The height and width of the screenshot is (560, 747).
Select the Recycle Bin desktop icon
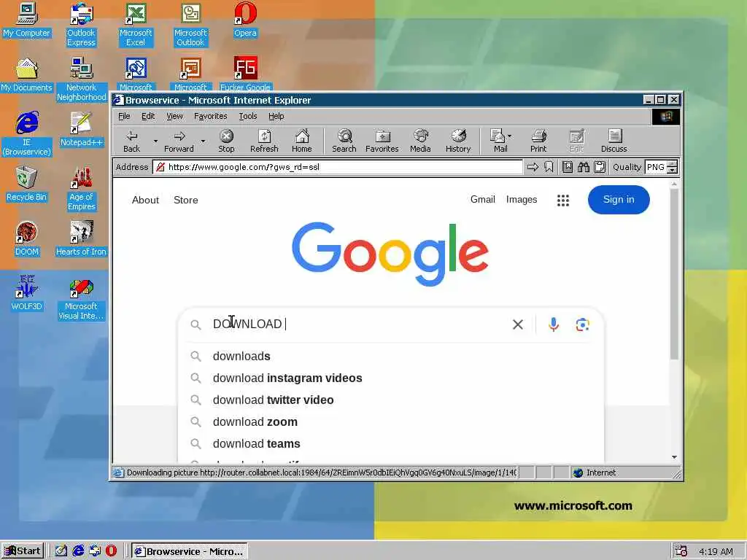click(x=26, y=184)
